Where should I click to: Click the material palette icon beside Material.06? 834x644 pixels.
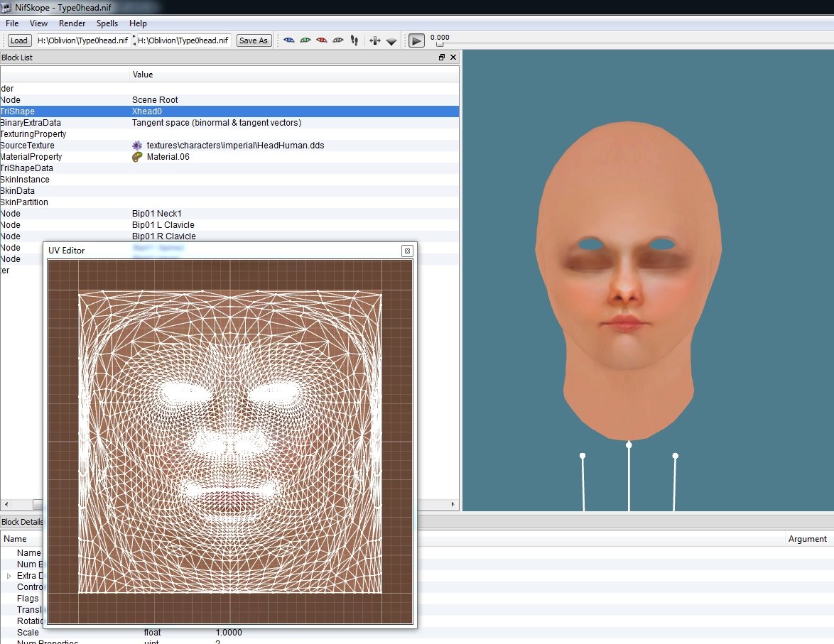click(x=137, y=157)
